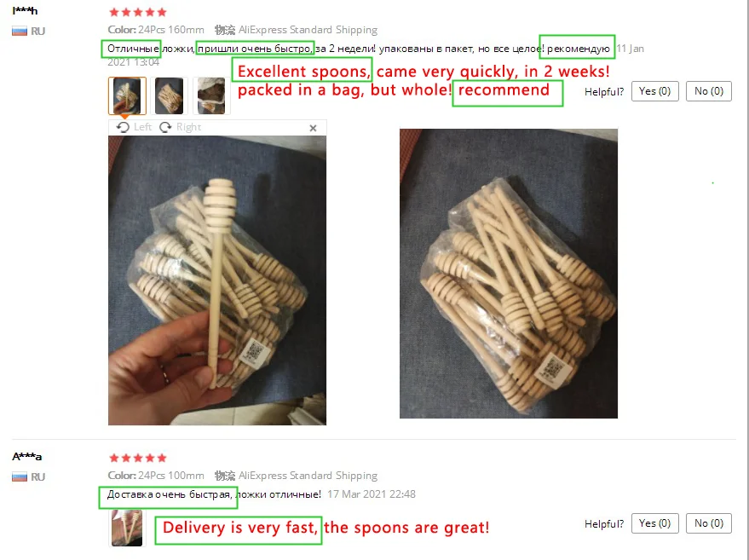Open the third review thumbnail image
Image resolution: width=749 pixels, height=560 pixels.
[x=211, y=95]
